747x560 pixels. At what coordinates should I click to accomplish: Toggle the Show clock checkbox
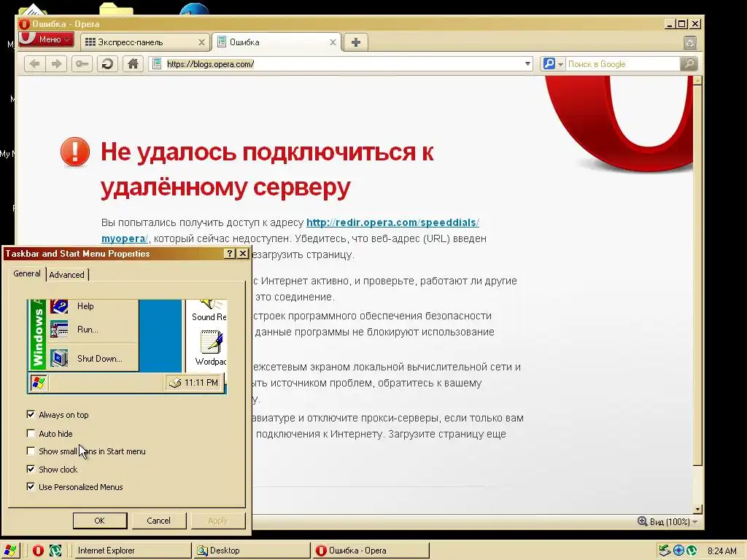click(31, 469)
